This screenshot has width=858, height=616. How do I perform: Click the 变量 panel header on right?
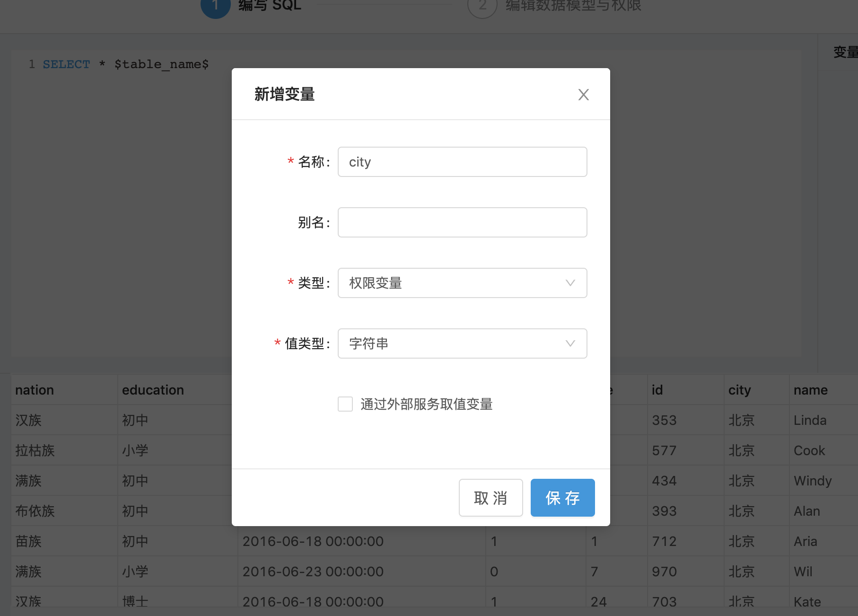pyautogui.click(x=845, y=52)
